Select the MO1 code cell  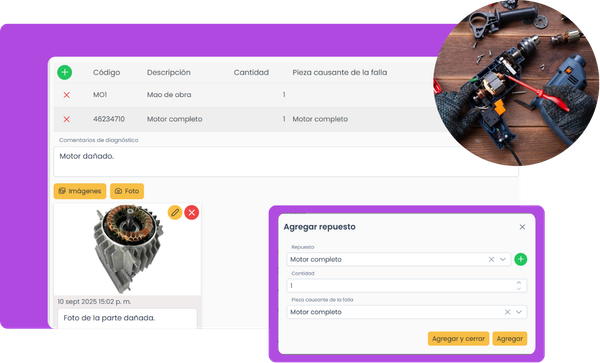pyautogui.click(x=100, y=95)
